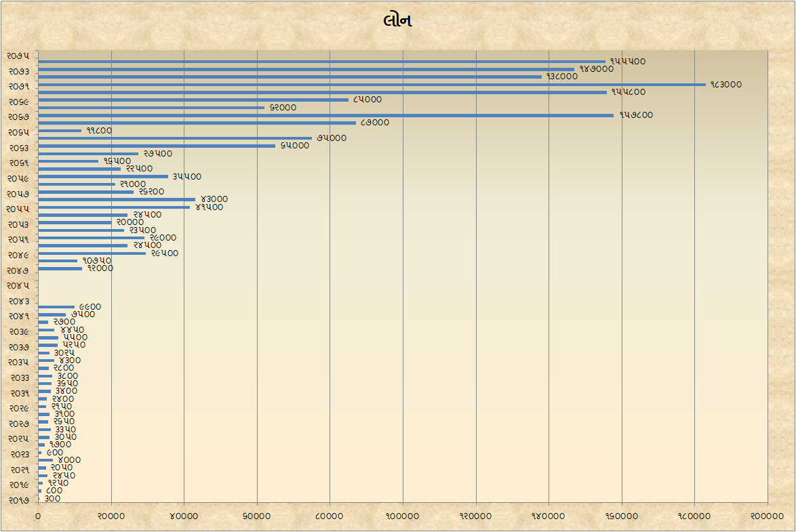796x532 pixels.
Task: Click the horizontal axis origin label ૦
Action: (38, 516)
